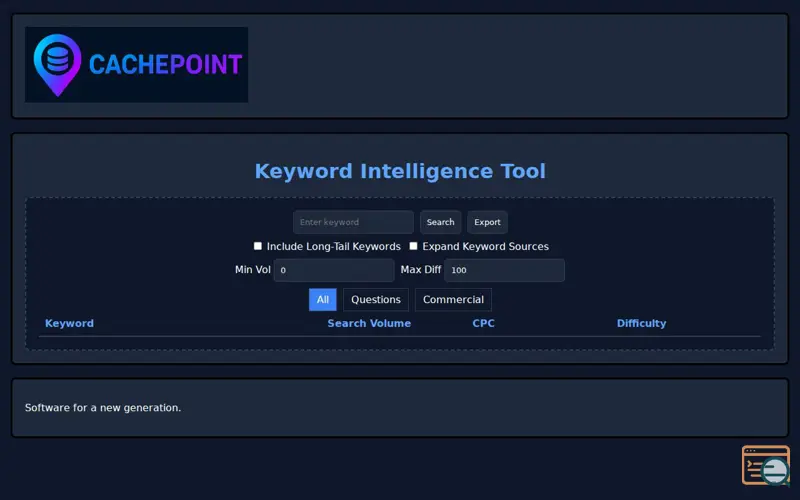800x500 pixels.
Task: Open the terminal widget icon in corner
Action: click(x=766, y=465)
